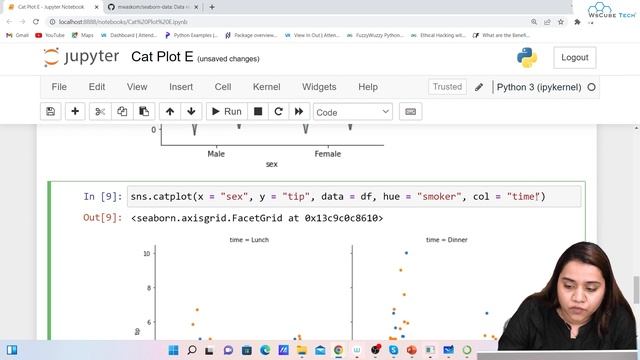Viewport: 640px width, 360px height.
Task: Click the Trusted notebook button
Action: tap(447, 87)
